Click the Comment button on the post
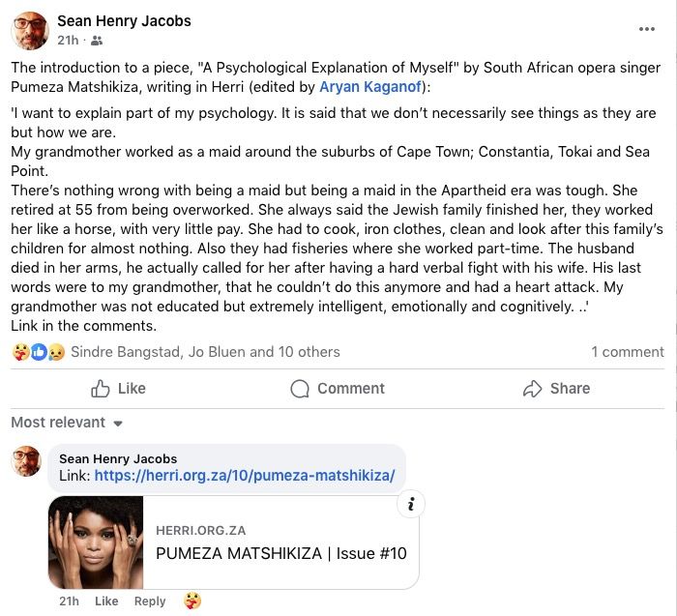The height and width of the screenshot is (616, 677). click(x=338, y=389)
